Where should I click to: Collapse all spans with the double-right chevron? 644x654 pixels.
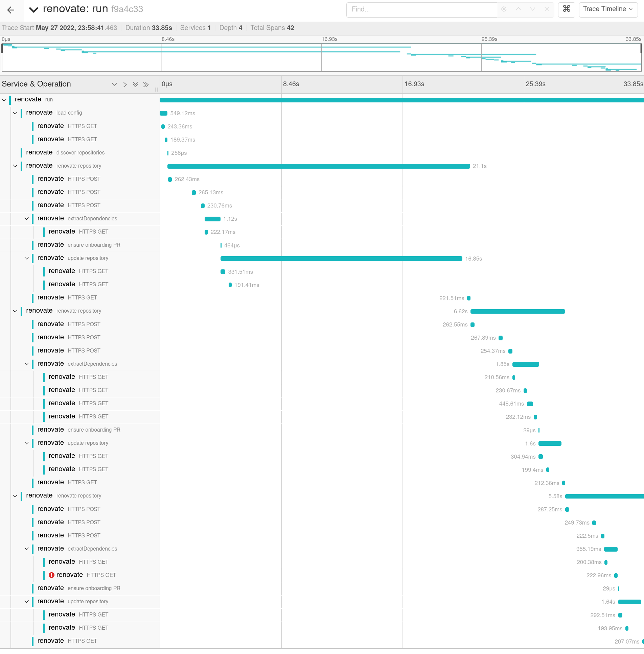pyautogui.click(x=146, y=84)
